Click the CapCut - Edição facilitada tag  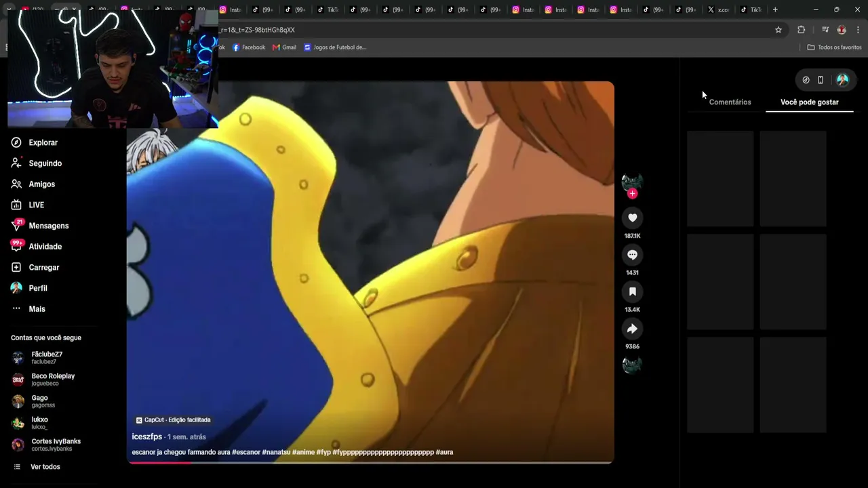click(174, 420)
